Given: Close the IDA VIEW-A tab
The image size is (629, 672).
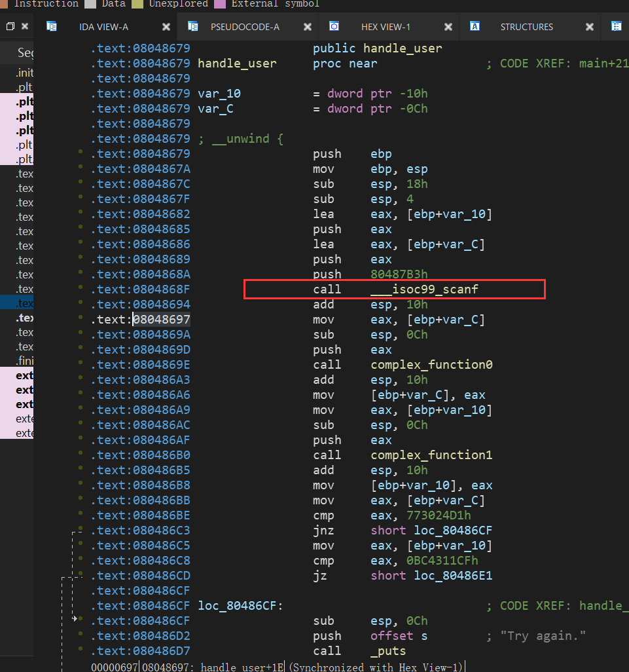Looking at the screenshot, I should [166, 27].
